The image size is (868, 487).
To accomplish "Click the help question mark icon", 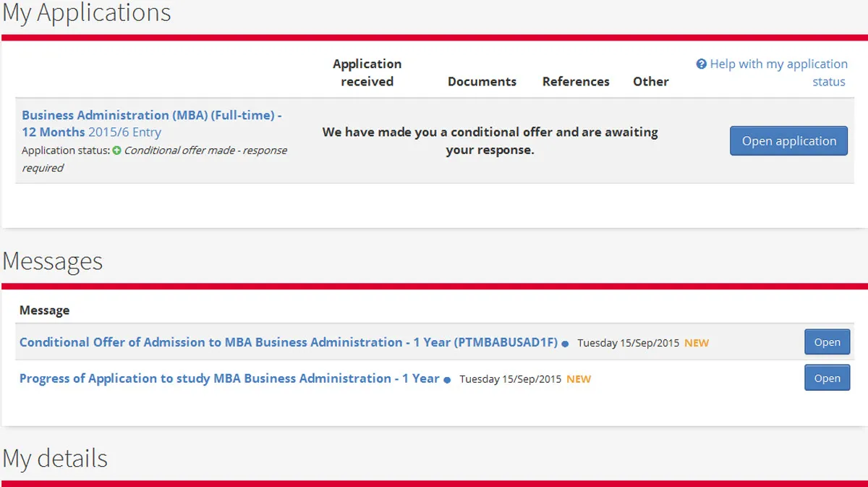I will coord(701,64).
